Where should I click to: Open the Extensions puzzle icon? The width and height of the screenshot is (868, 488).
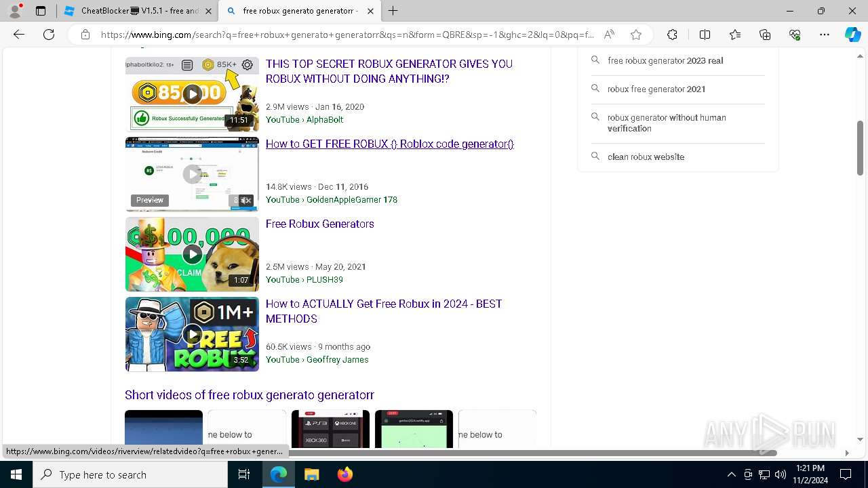(x=672, y=35)
